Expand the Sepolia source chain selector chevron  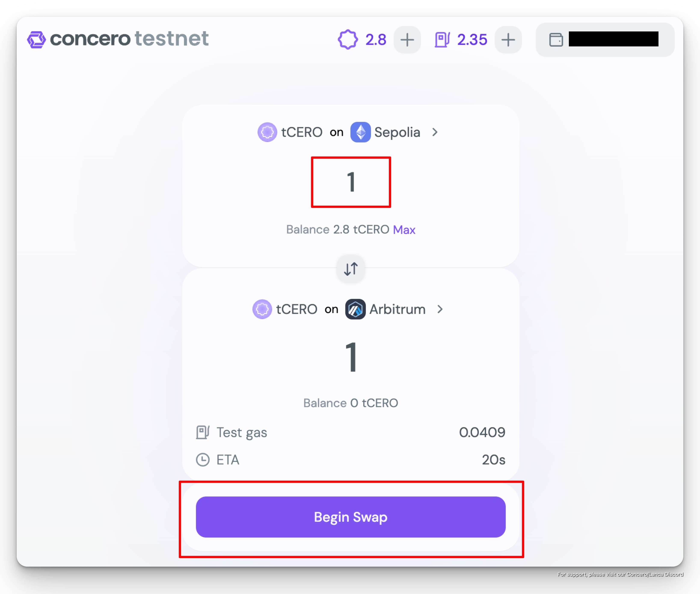pos(435,132)
